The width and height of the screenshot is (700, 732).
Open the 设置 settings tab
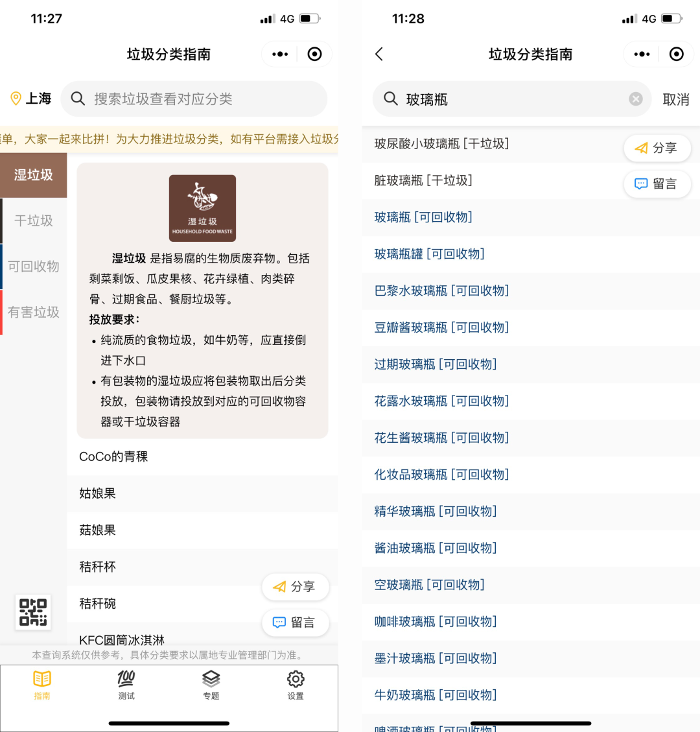296,685
